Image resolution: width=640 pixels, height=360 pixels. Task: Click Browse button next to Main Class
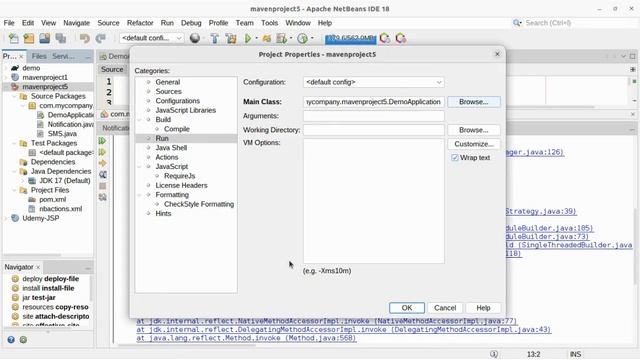(x=473, y=102)
